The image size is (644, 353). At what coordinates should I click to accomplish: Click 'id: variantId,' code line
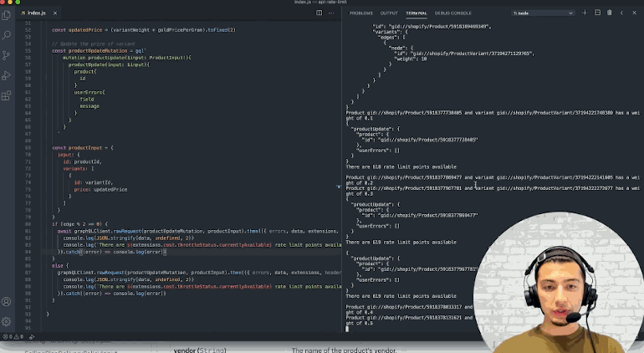tap(93, 182)
